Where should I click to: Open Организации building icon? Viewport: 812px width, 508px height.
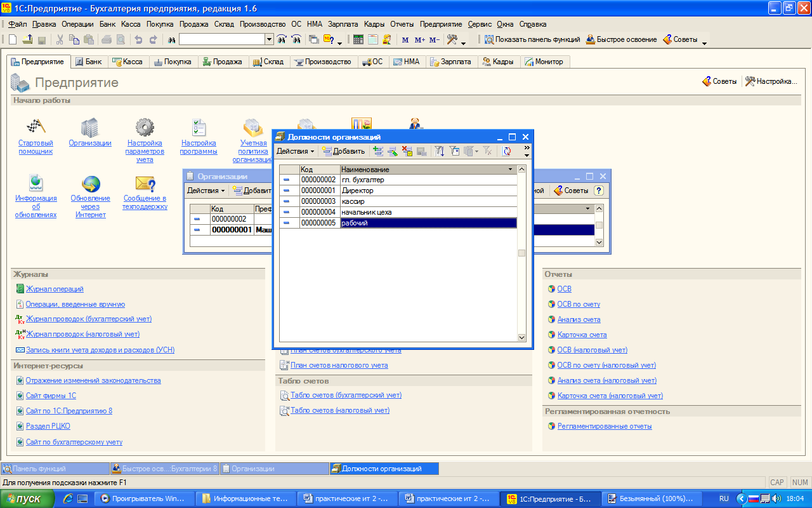click(89, 128)
